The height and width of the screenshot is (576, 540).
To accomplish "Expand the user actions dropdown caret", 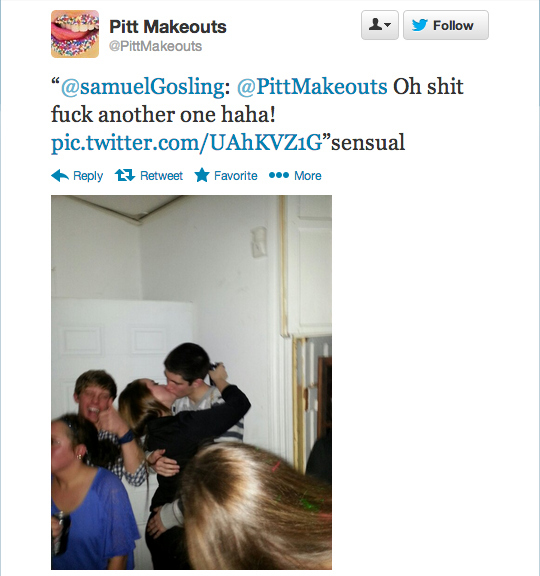I will [388, 25].
